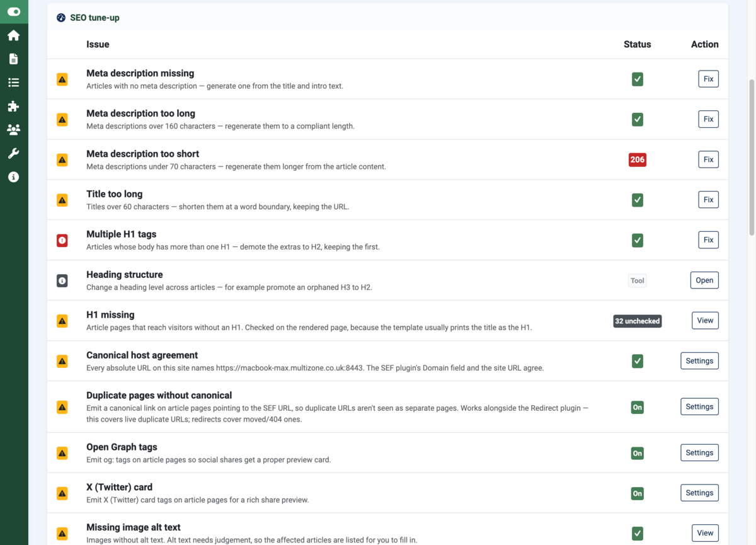The height and width of the screenshot is (545, 756).
Task: Click warning icon for Meta description too short
Action: (62, 160)
